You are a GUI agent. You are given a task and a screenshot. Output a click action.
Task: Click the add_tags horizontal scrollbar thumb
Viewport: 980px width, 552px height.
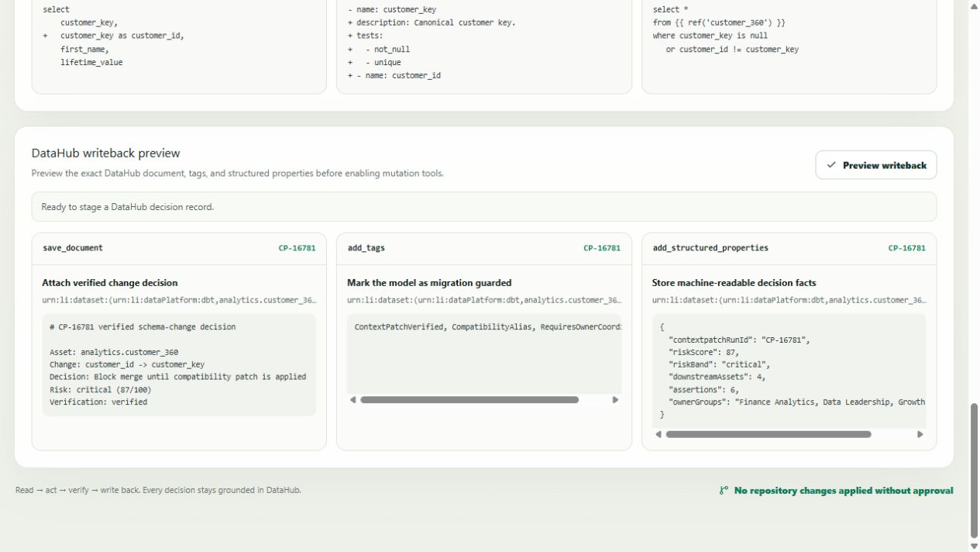point(469,400)
